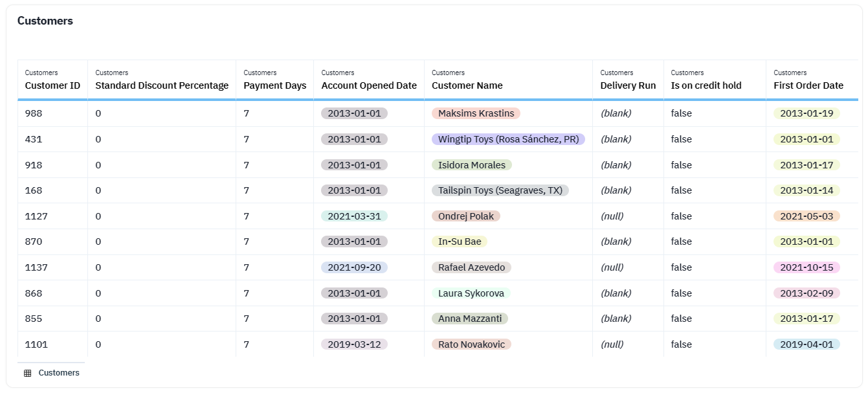Viewport: 868px width, 393px height.
Task: Select the Is on credit hold header
Action: pyautogui.click(x=706, y=85)
